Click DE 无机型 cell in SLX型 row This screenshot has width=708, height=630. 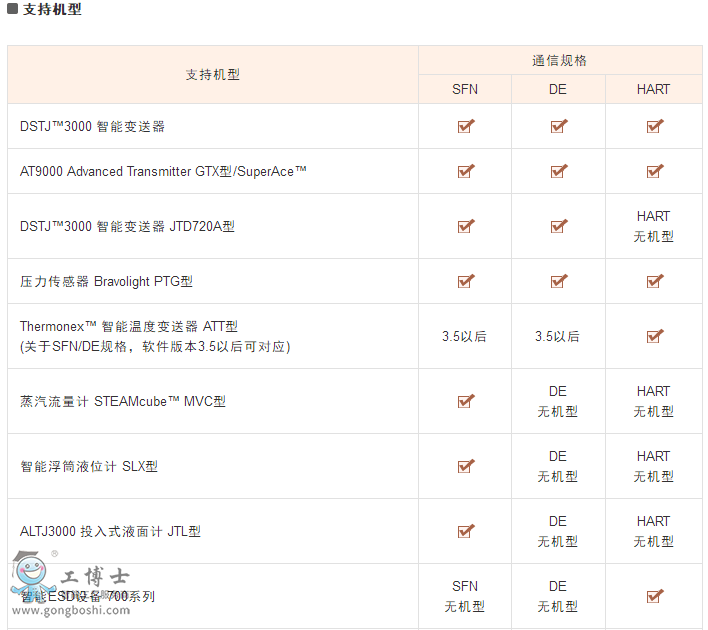click(558, 466)
